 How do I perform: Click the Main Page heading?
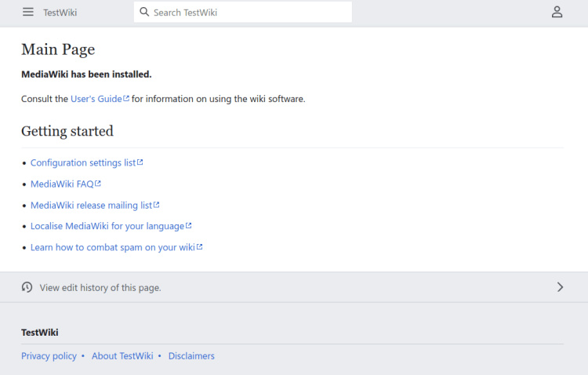tap(58, 49)
